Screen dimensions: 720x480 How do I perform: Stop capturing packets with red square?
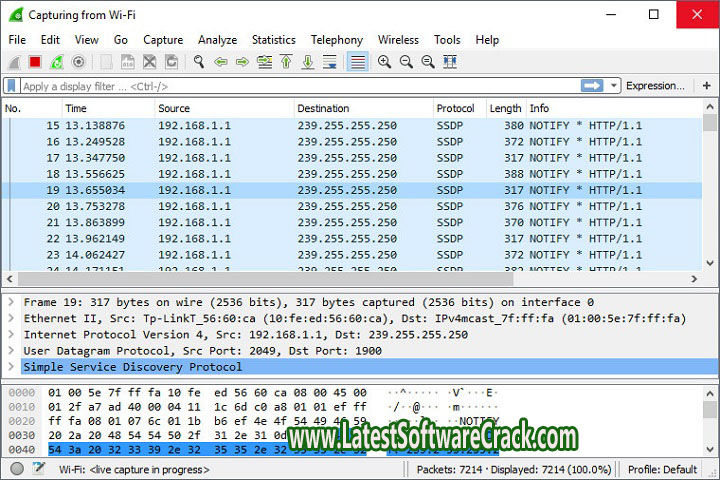click(35, 62)
